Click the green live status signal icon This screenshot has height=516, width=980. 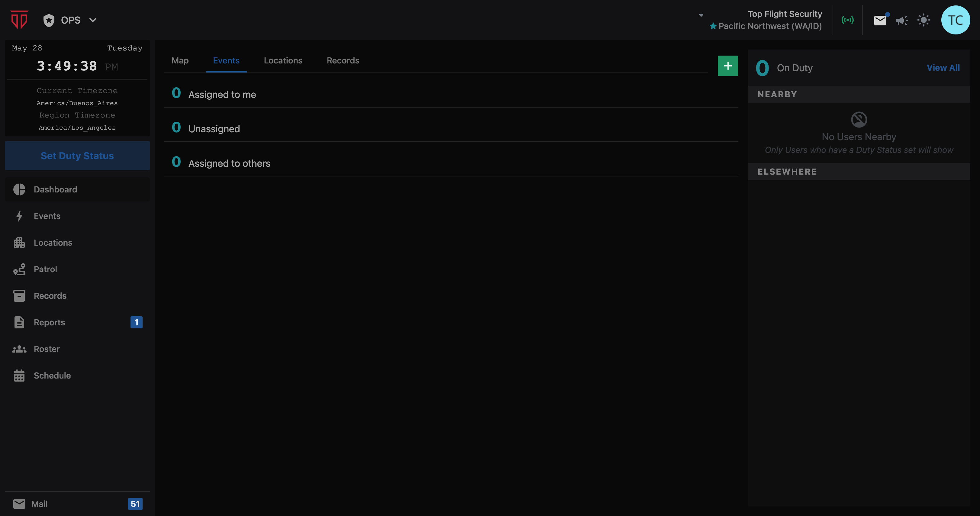[848, 20]
